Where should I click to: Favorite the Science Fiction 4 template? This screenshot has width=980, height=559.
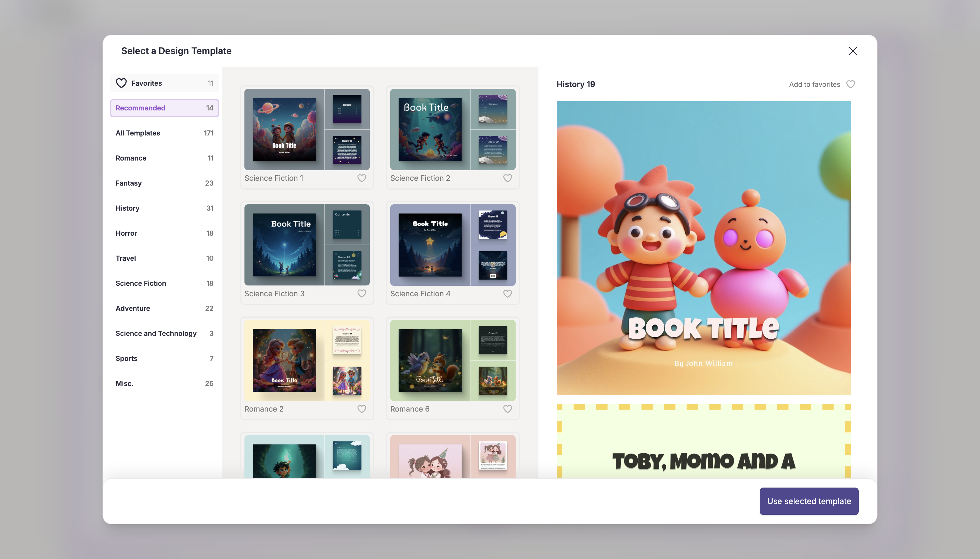(507, 294)
